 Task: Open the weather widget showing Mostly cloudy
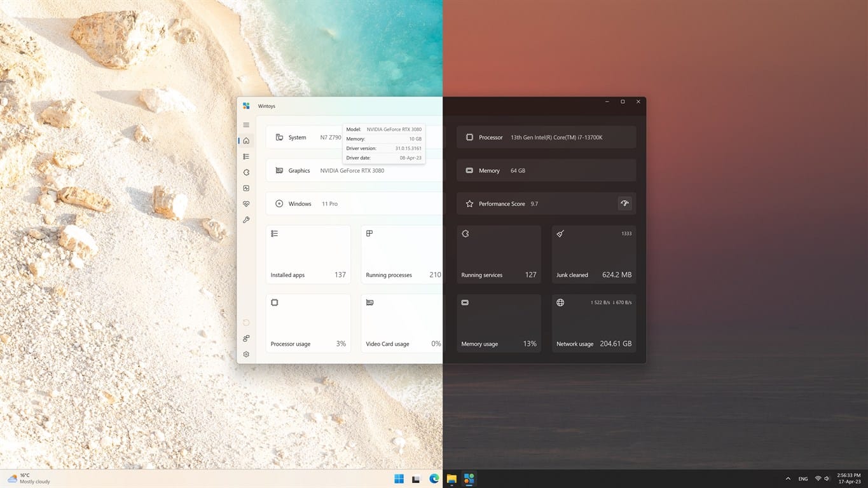pyautogui.click(x=25, y=478)
